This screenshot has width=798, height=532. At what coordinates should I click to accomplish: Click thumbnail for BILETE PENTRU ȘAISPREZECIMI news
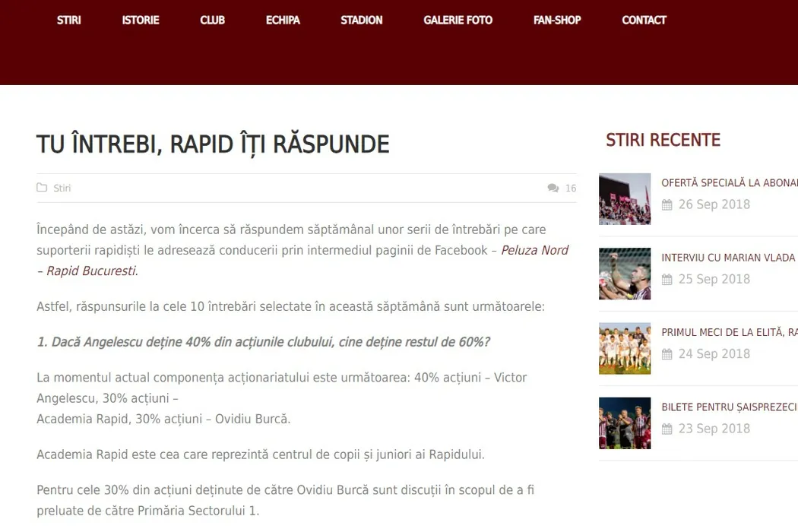click(x=625, y=423)
